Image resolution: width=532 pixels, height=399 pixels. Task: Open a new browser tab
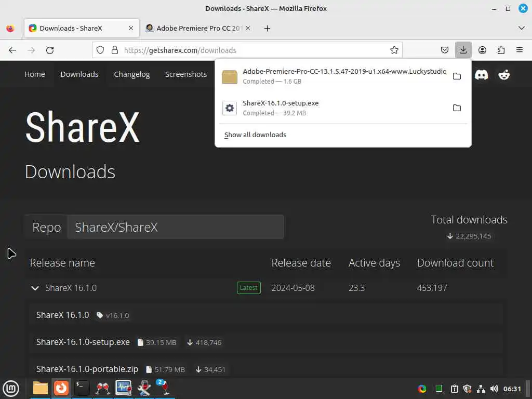click(x=267, y=29)
